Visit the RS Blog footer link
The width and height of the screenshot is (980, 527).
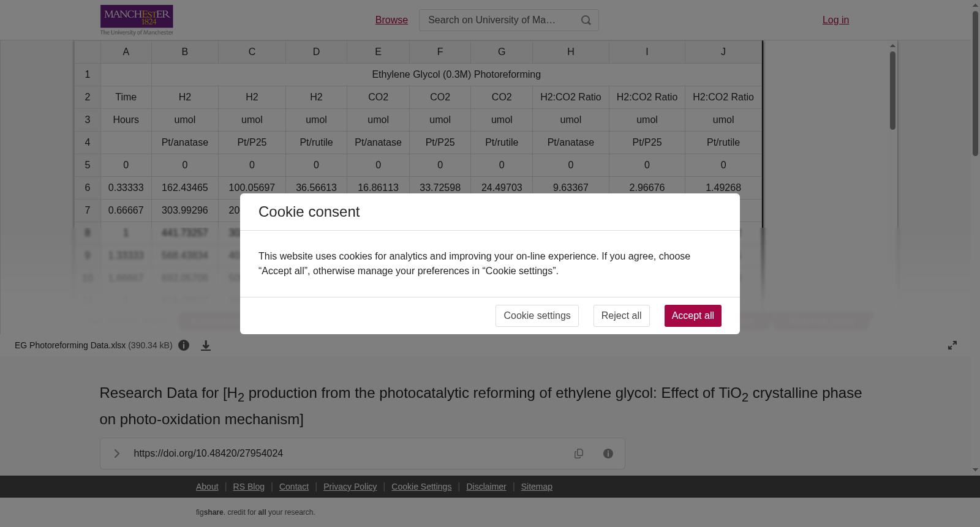coord(249,487)
